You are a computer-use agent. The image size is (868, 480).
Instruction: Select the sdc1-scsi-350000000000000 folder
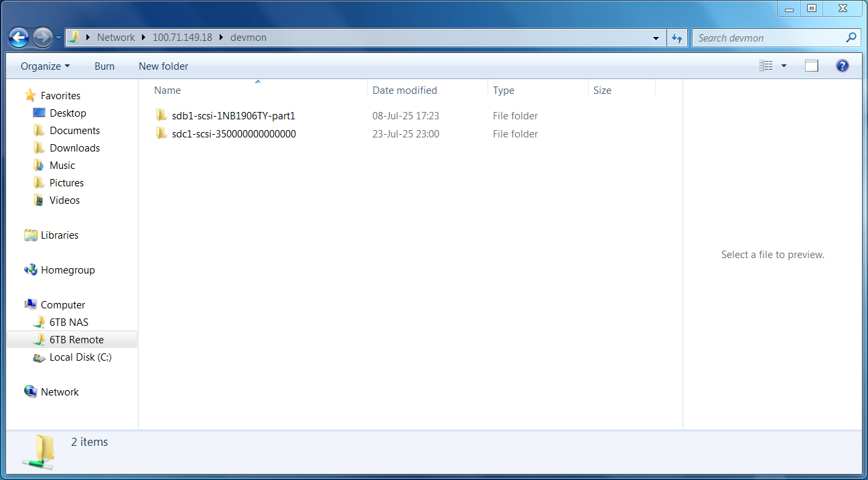pyautogui.click(x=233, y=134)
